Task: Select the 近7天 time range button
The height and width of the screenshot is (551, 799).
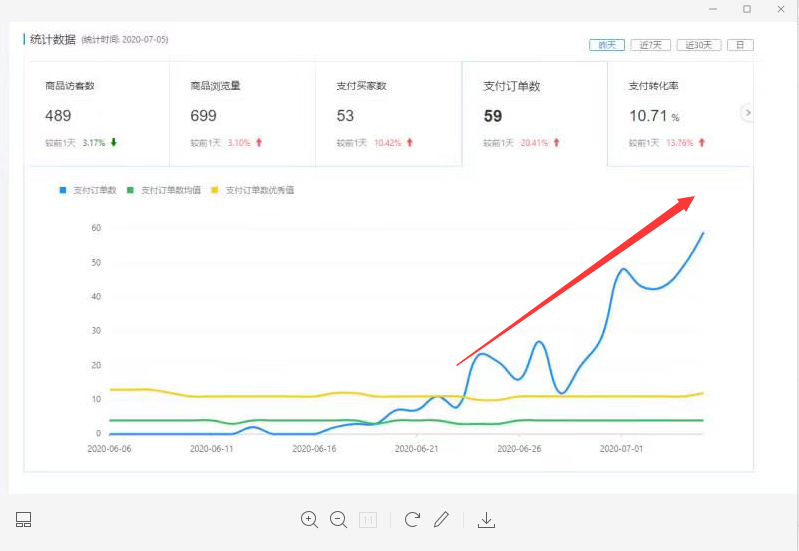Action: (x=651, y=45)
